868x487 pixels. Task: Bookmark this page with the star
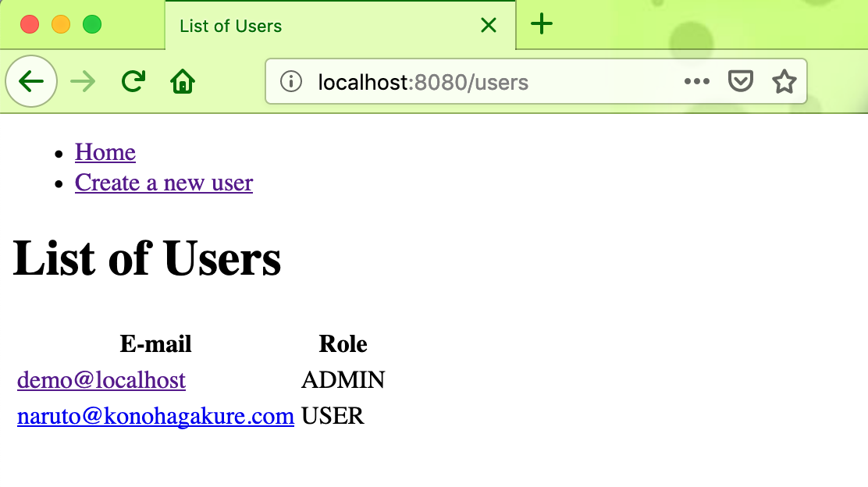[784, 81]
